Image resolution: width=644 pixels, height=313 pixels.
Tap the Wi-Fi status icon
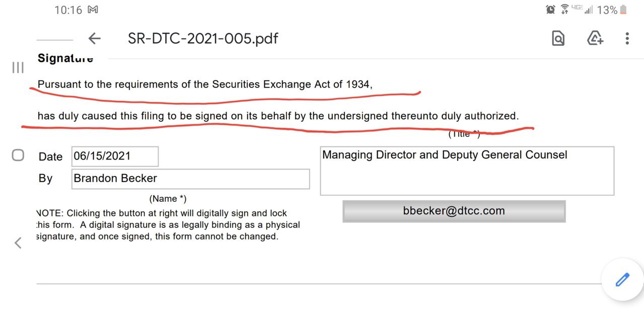click(564, 9)
